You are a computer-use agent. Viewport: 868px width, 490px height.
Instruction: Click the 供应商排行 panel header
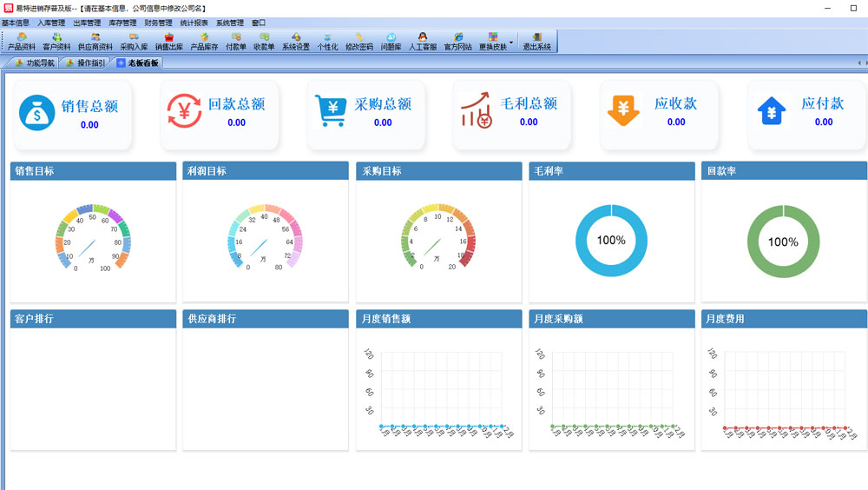point(266,319)
